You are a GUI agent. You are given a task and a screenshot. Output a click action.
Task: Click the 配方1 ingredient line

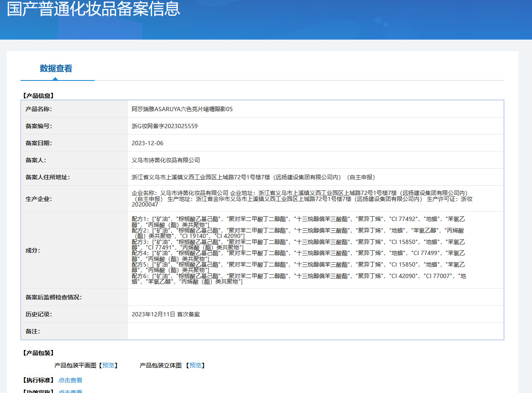298,221
